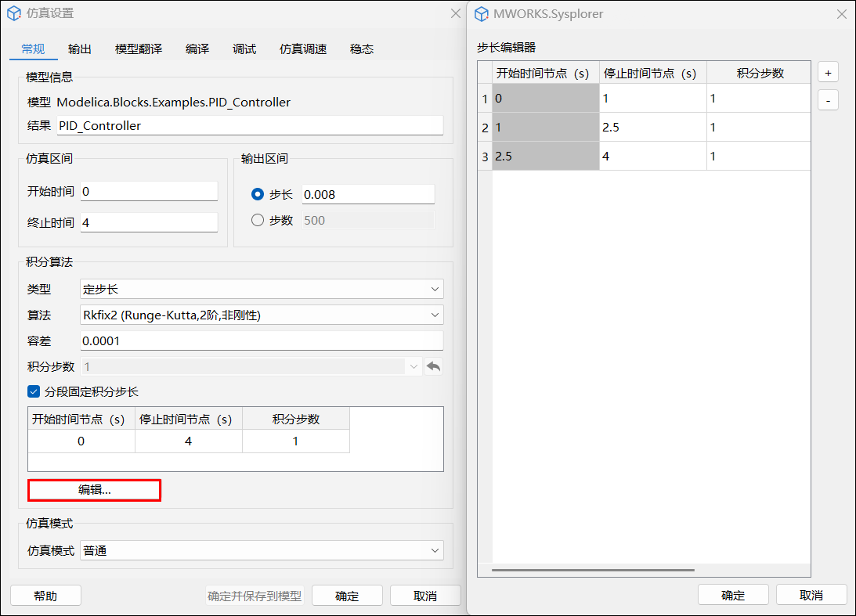Add a row with the plus button
This screenshot has height=616, width=856.
(828, 73)
